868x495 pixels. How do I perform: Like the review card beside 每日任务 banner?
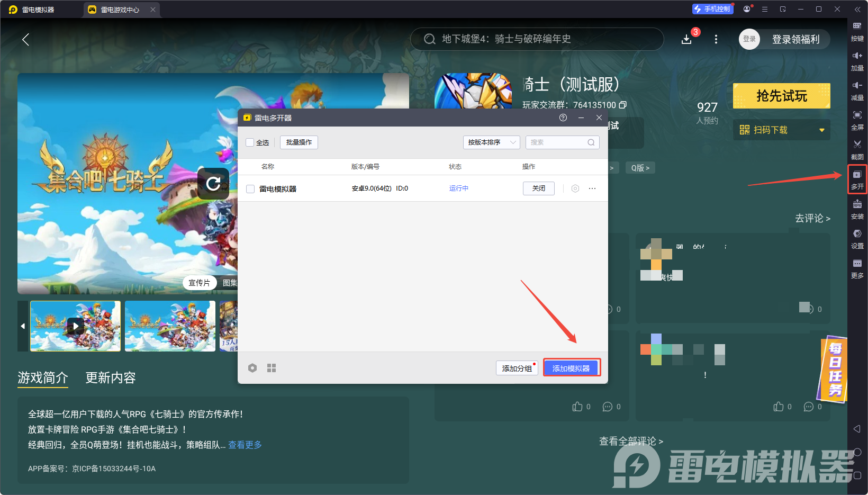coord(779,407)
